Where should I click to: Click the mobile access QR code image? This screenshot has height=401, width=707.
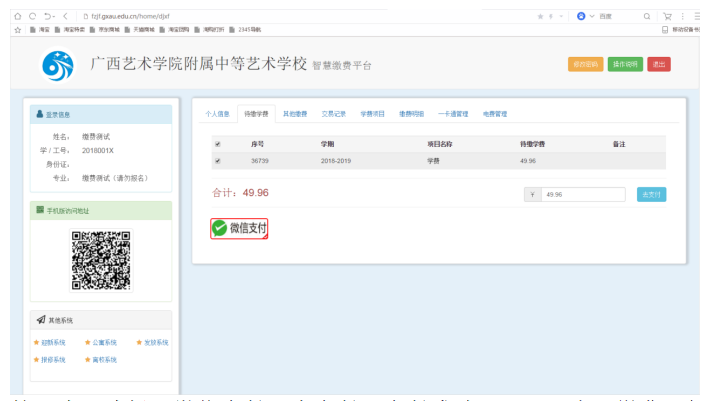point(101,261)
